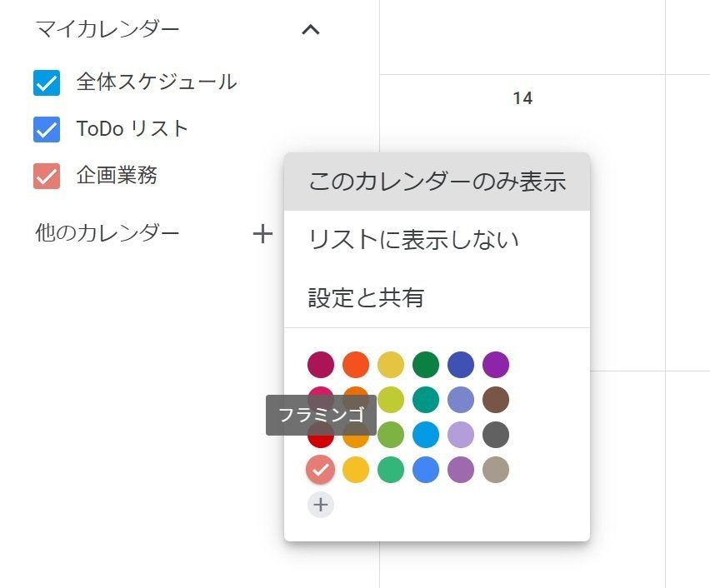This screenshot has width=710, height=588.
Task: Choose the brown color swatch
Action: click(x=496, y=400)
